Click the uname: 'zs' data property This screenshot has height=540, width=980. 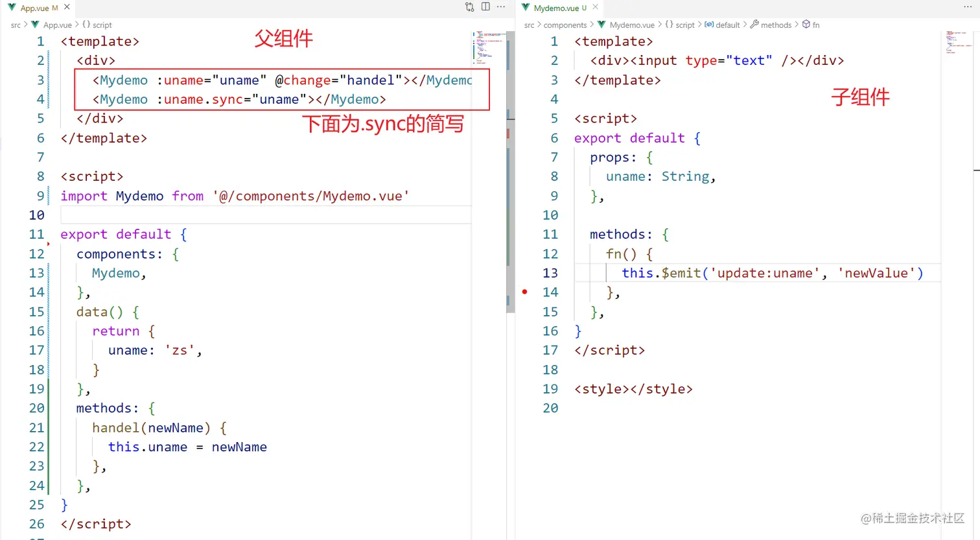click(x=155, y=350)
